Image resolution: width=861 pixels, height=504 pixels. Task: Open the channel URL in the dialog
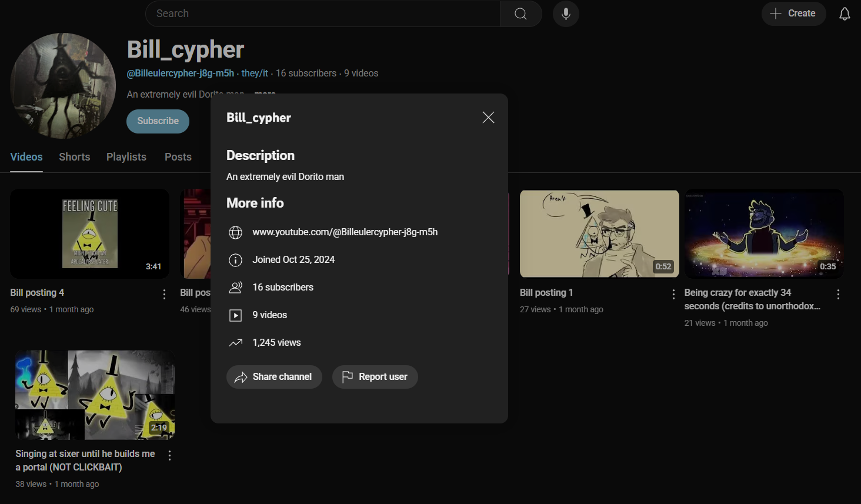(x=345, y=232)
